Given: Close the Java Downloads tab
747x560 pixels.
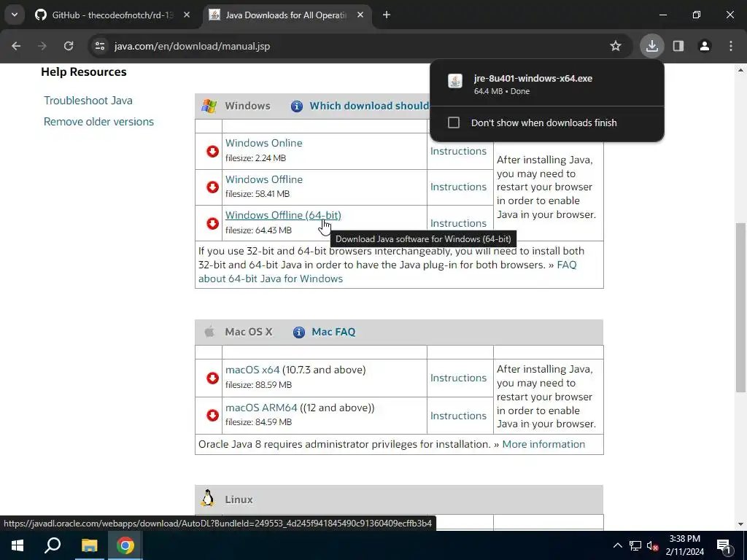Looking at the screenshot, I should click(360, 15).
